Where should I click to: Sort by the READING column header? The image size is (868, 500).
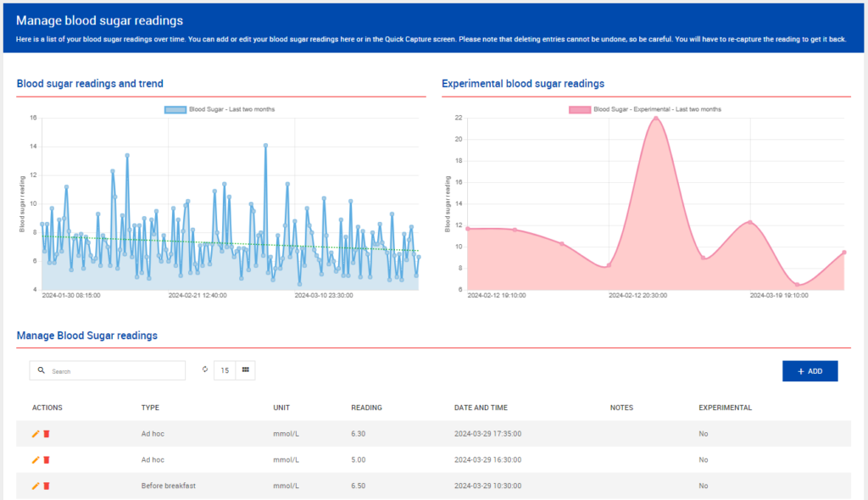tap(366, 408)
